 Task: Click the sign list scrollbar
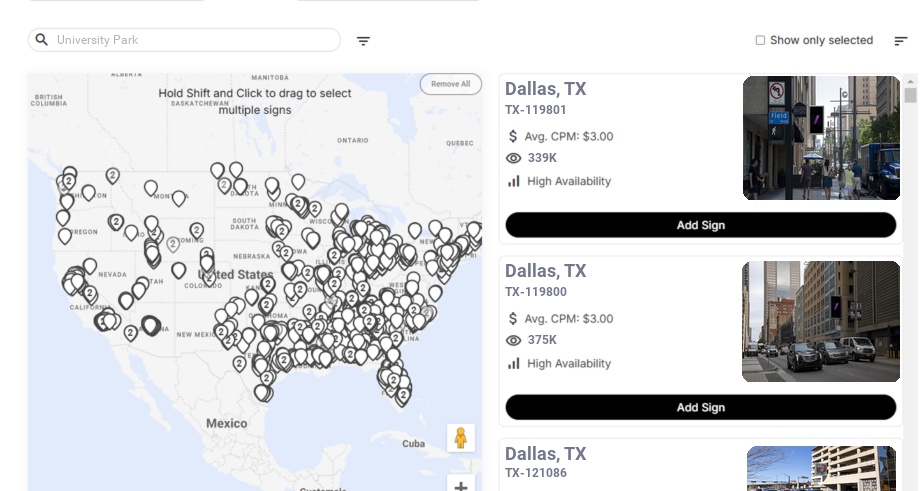point(910,96)
